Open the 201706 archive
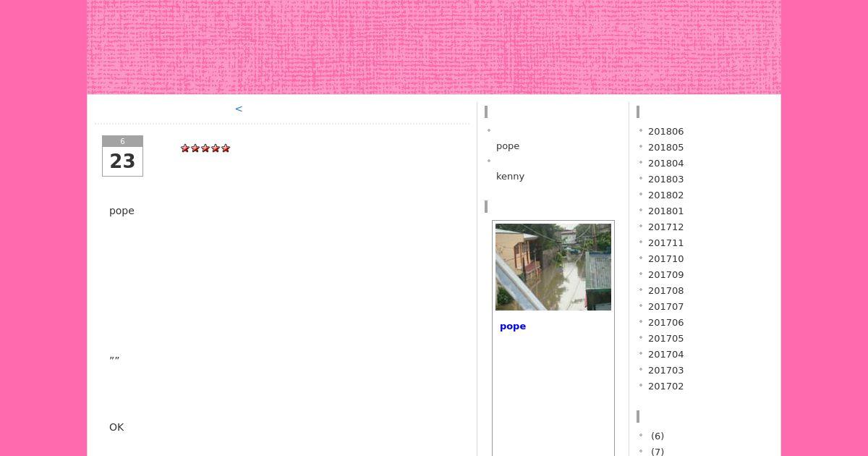 click(665, 323)
